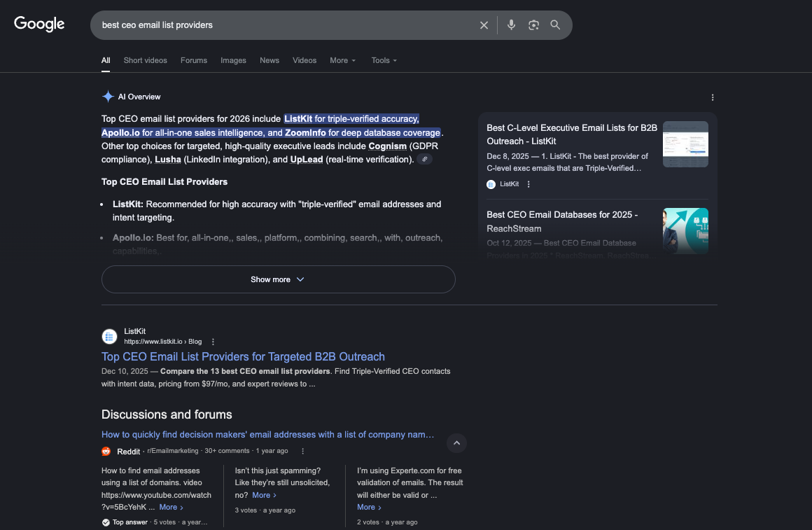Open the Reddit decision makers email discussion
812x530 pixels.
(267, 434)
